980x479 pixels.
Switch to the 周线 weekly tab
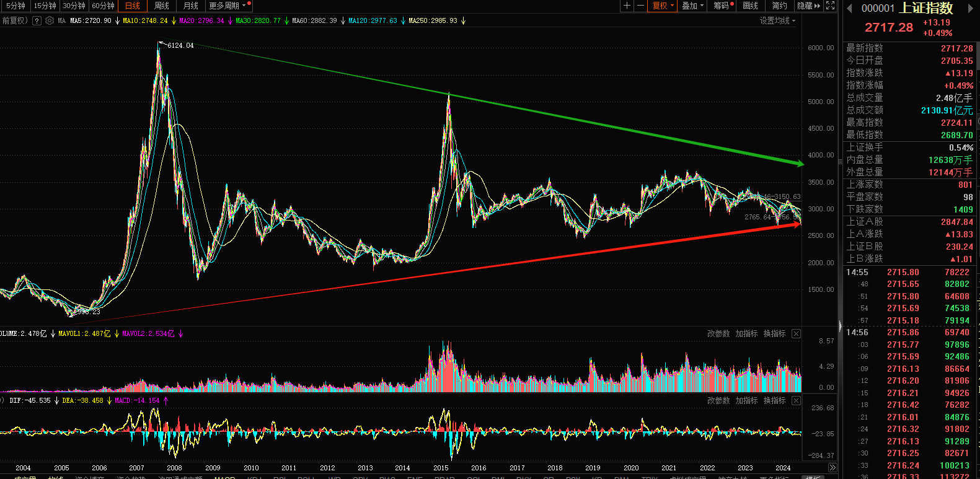click(162, 6)
